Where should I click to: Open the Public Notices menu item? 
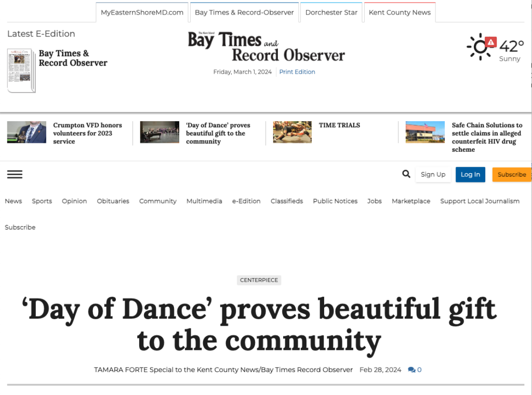click(x=335, y=201)
